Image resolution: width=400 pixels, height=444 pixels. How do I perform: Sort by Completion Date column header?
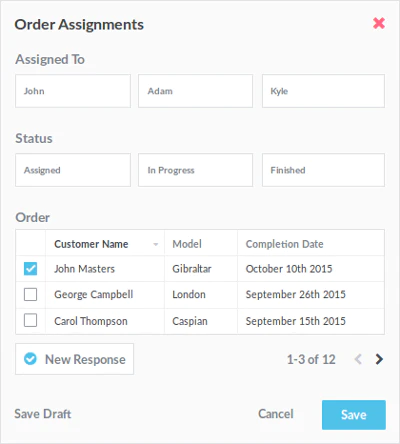284,244
